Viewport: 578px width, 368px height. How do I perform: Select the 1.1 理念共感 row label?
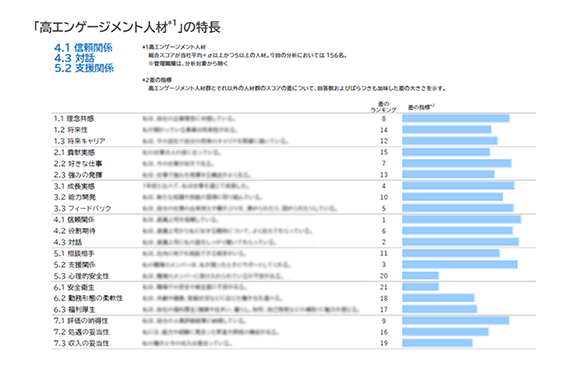coord(74,118)
